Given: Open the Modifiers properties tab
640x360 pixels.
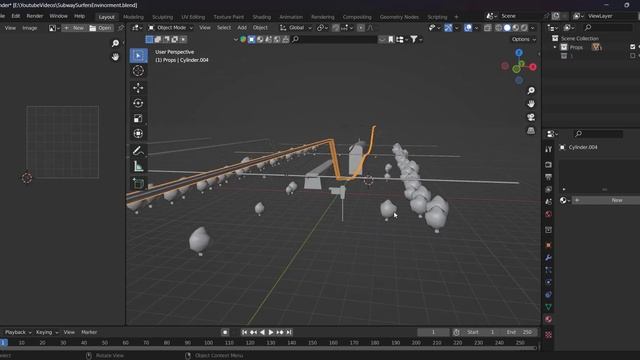Looking at the screenshot, I should (549, 258).
